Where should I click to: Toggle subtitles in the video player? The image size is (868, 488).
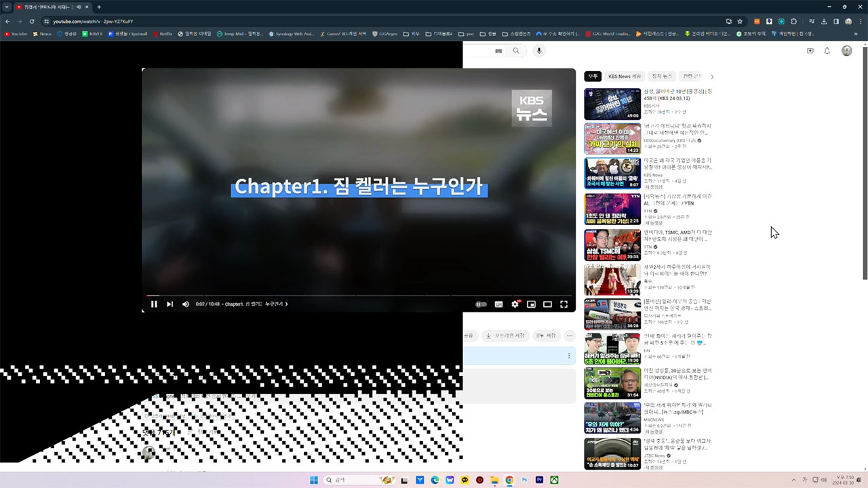[x=498, y=304]
